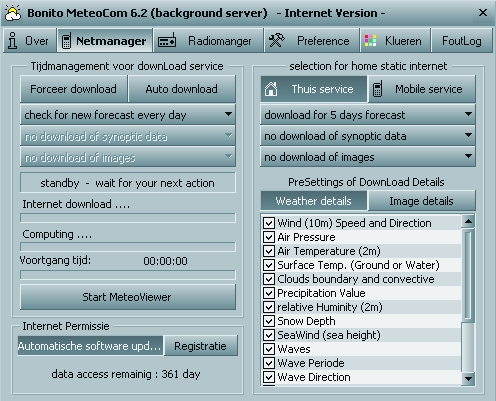The image size is (496, 401).
Task: Uncheck Waves checkbox
Action: (x=269, y=349)
